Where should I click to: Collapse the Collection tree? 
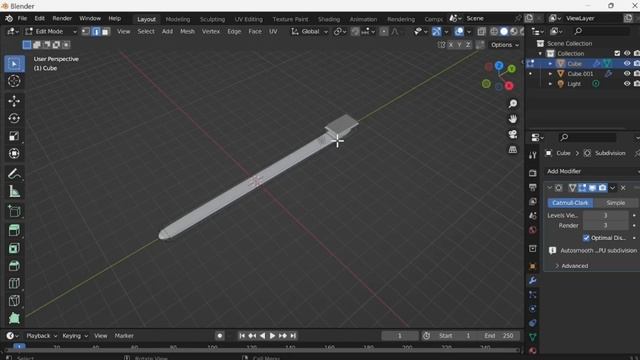coord(540,53)
